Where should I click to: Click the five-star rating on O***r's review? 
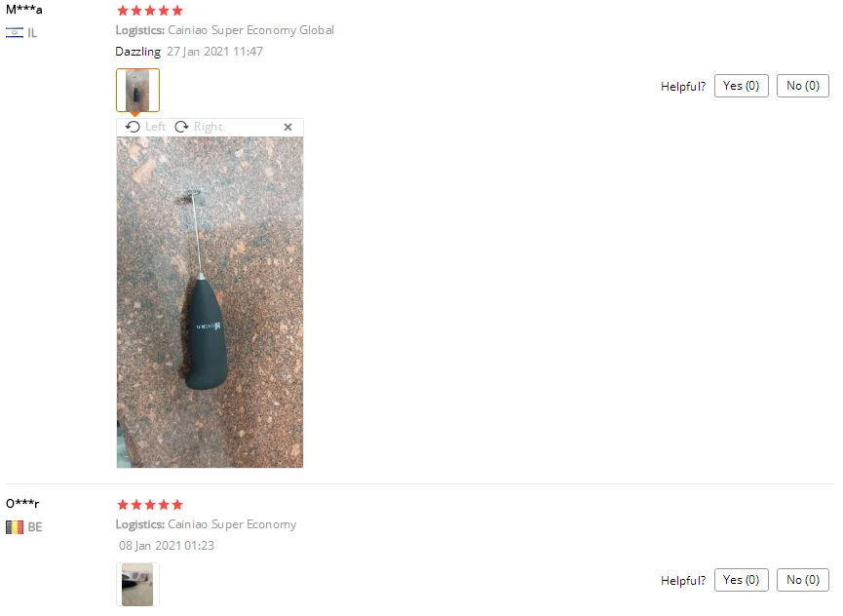[150, 505]
